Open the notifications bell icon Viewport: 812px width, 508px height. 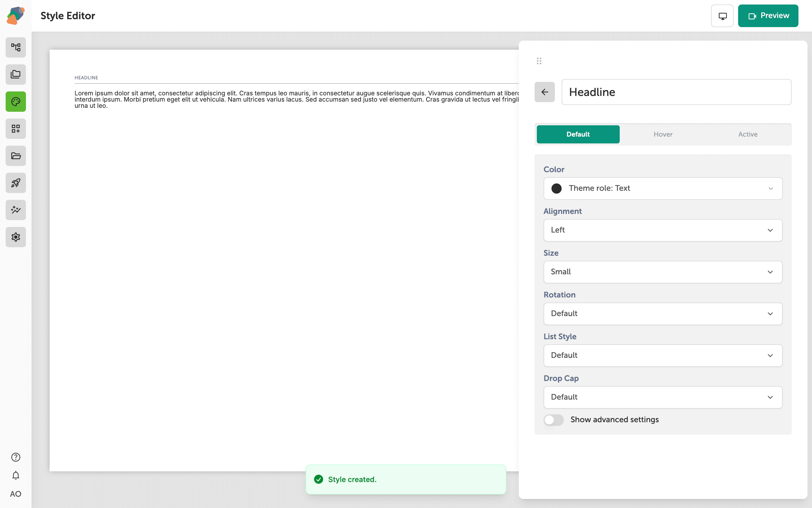point(16,476)
